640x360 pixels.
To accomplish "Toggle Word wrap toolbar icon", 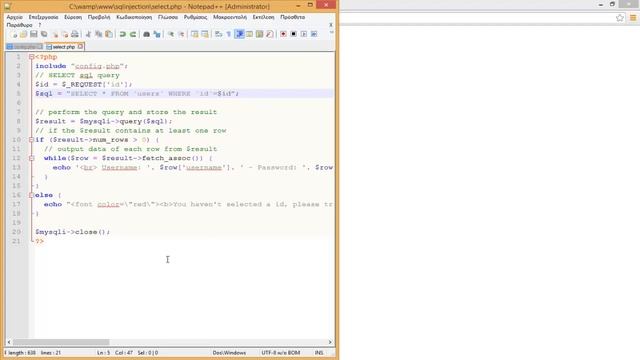I will click(x=219, y=34).
